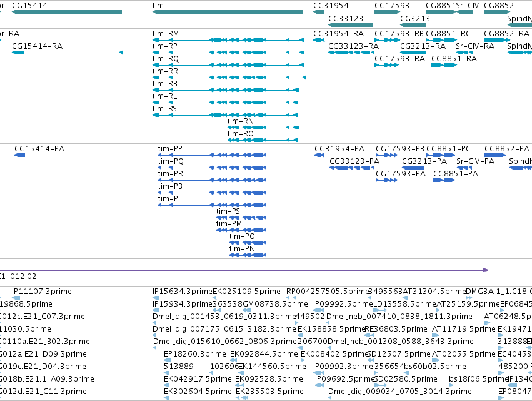Screen dimensions: 532x401
Task: Select EST Dmel_dig_007175_0615_3182.3prime
Action: click(x=154, y=335)
